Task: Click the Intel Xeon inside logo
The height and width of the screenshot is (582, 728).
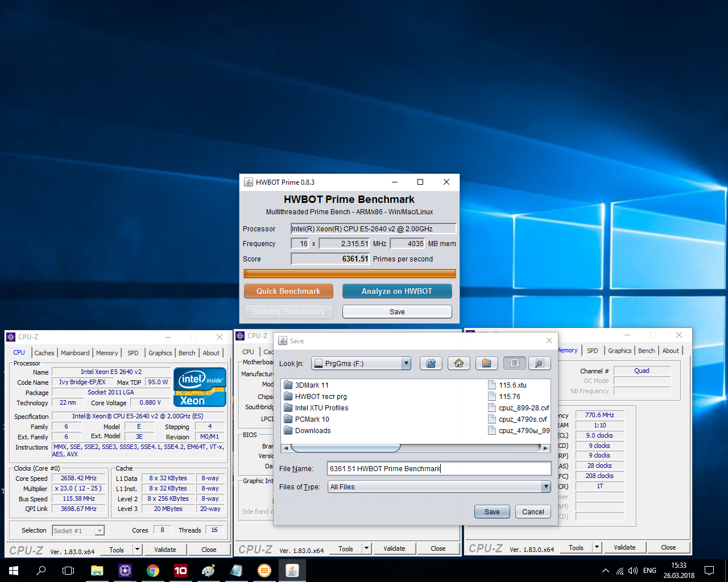Action: 200,387
